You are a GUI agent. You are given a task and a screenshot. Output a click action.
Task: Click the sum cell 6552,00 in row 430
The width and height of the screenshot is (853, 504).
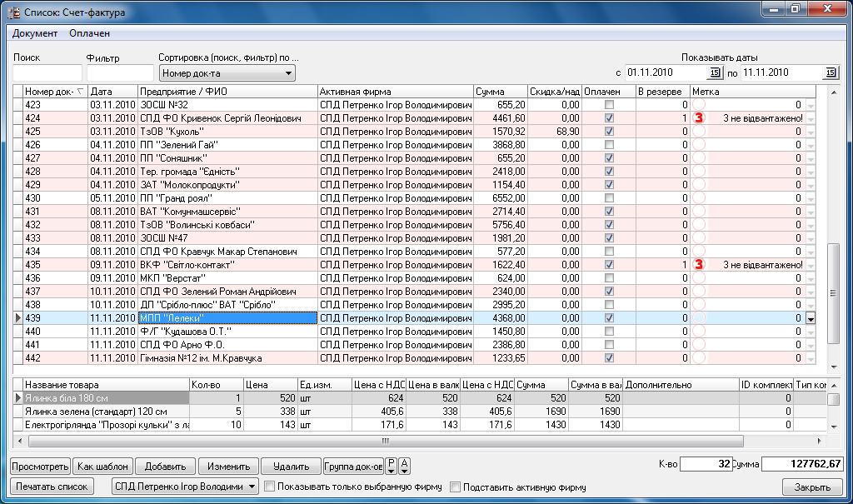point(501,198)
